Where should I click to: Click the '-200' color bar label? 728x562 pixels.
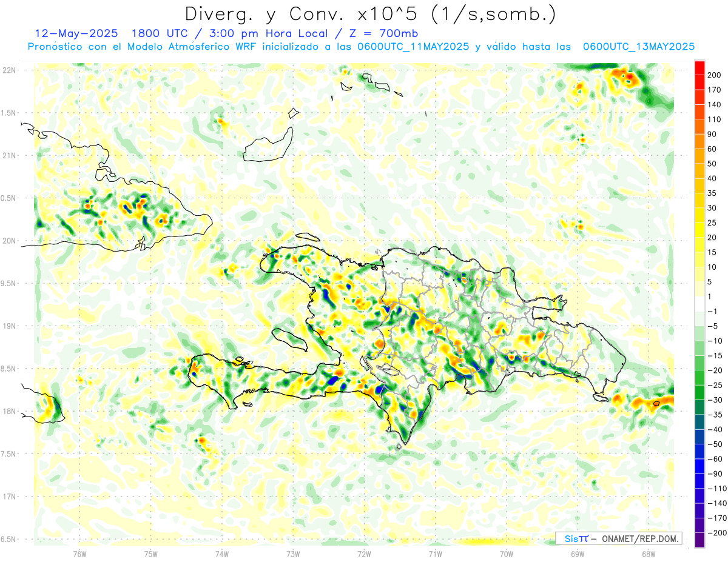click(716, 533)
